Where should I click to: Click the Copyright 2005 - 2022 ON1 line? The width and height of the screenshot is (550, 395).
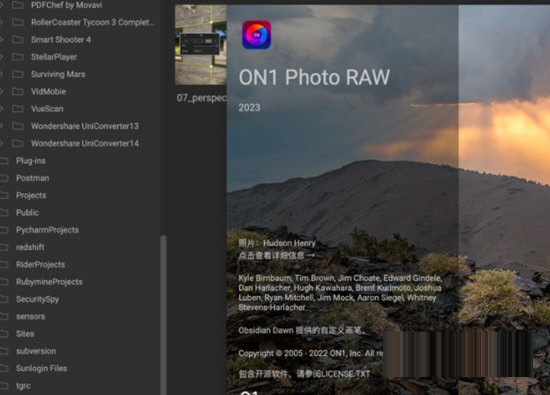[310, 353]
